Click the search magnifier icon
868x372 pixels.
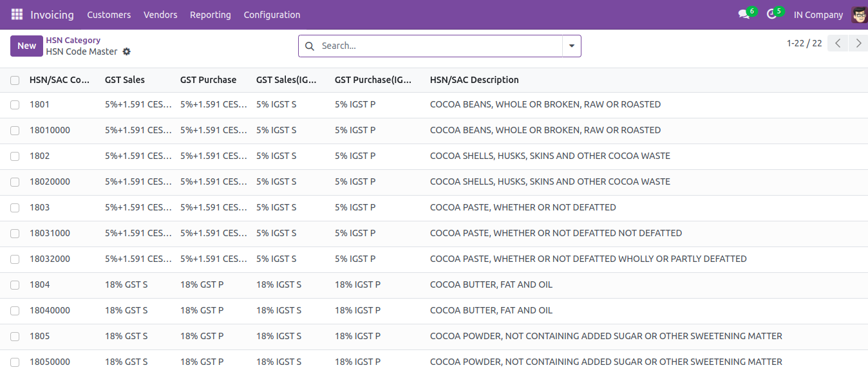(309, 46)
